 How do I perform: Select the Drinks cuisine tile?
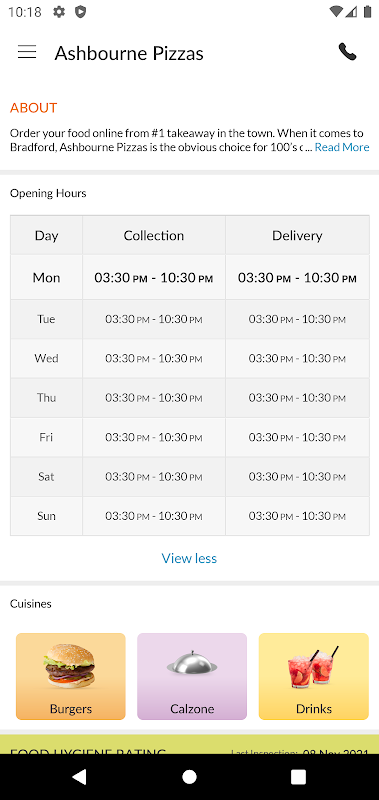coord(314,676)
